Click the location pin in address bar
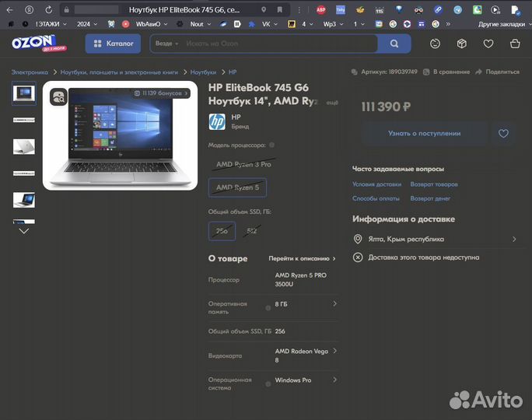 [x=264, y=10]
